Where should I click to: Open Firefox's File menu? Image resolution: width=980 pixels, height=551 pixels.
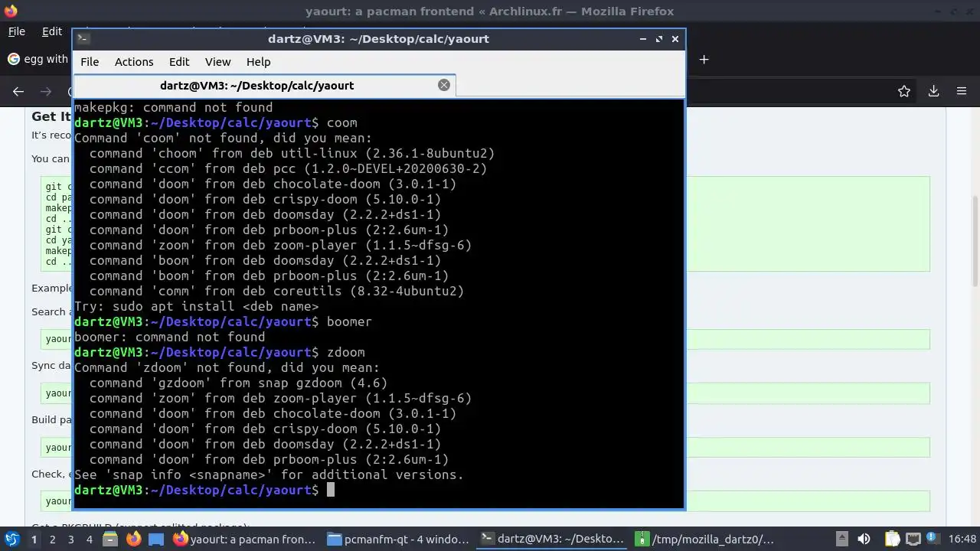[x=16, y=31]
